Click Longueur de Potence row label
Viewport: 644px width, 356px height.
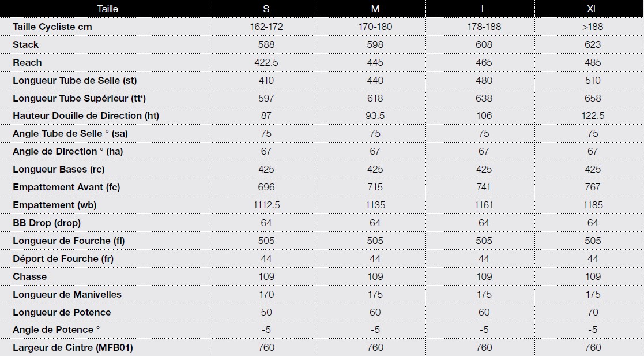pyautogui.click(x=62, y=312)
